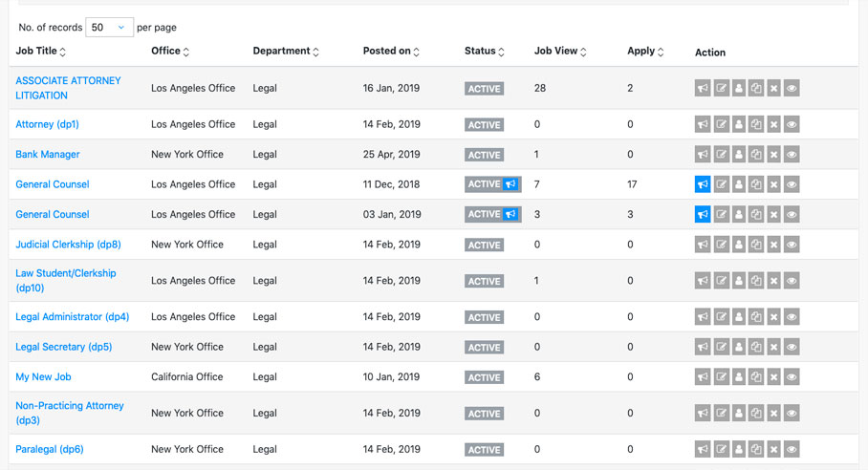The width and height of the screenshot is (868, 470).
Task: Open the records per page dropdown
Action: pyautogui.click(x=109, y=28)
